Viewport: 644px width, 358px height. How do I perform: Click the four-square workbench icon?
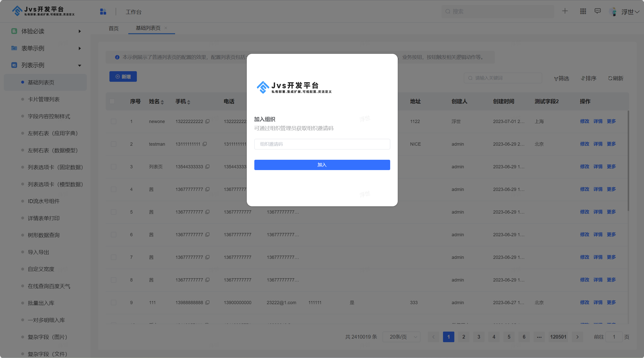pyautogui.click(x=103, y=12)
